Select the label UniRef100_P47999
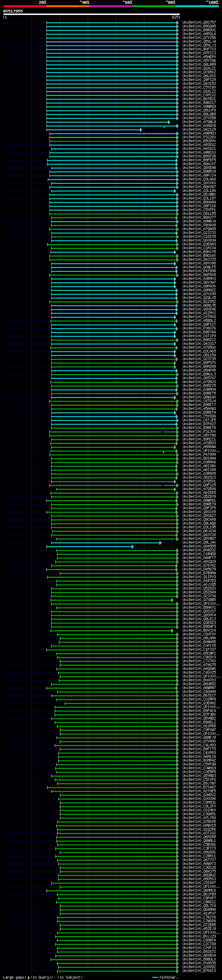Viewport: 222px width, 980px height. 199,454
